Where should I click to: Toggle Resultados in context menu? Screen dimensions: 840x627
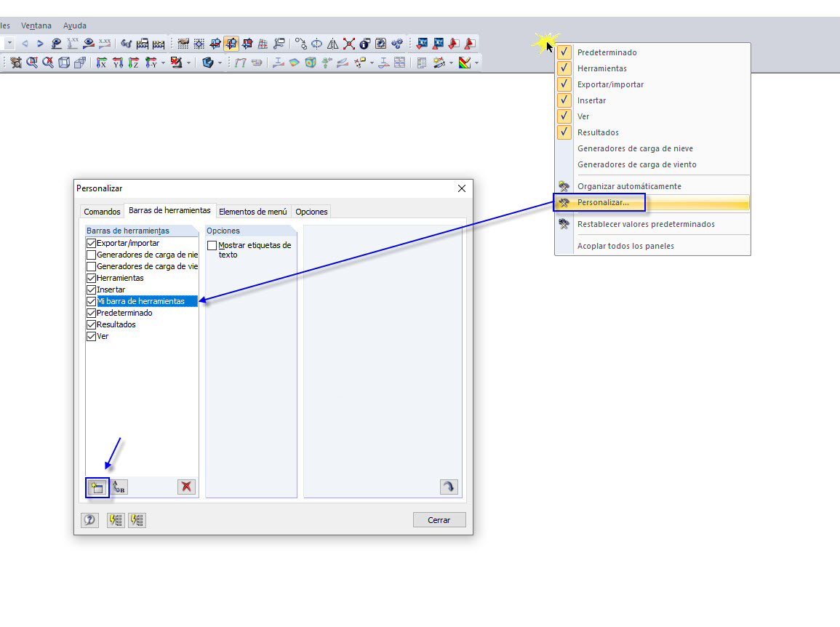pyautogui.click(x=652, y=132)
